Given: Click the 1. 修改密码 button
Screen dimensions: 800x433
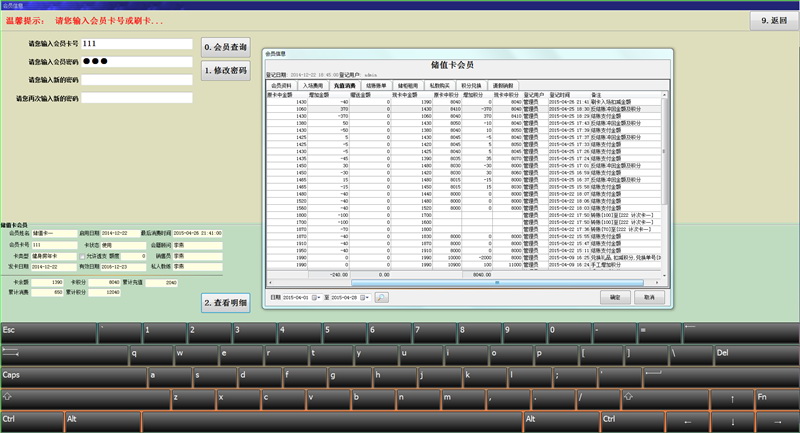Looking at the screenshot, I should (226, 70).
